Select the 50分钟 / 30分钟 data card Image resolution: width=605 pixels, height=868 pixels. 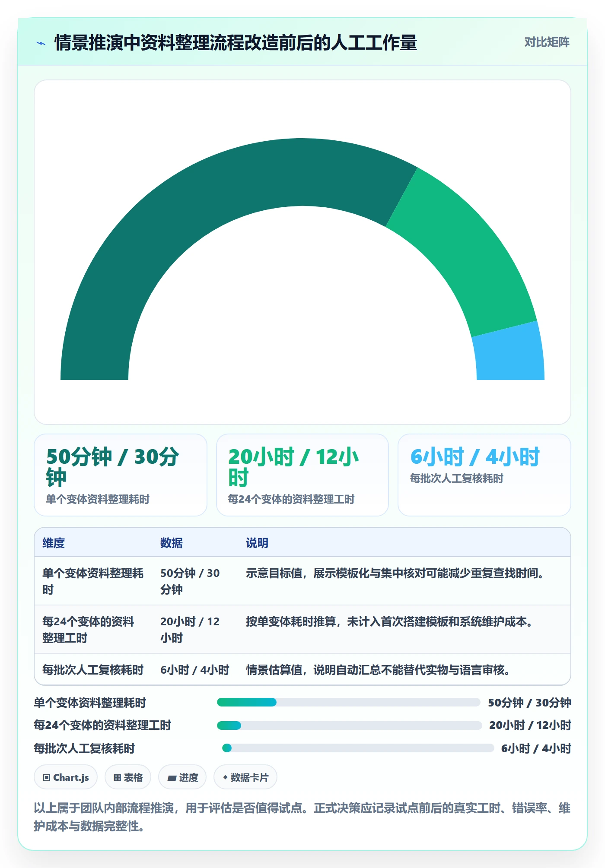[x=121, y=475]
